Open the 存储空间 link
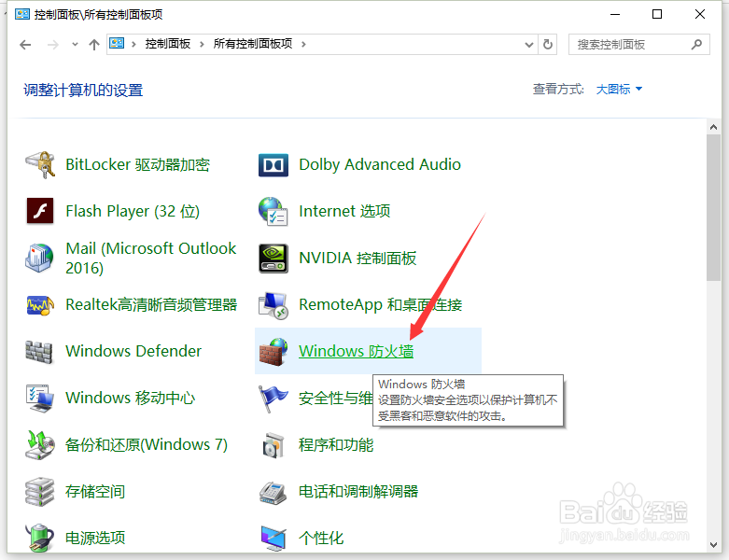The image size is (729, 560). pos(95,491)
